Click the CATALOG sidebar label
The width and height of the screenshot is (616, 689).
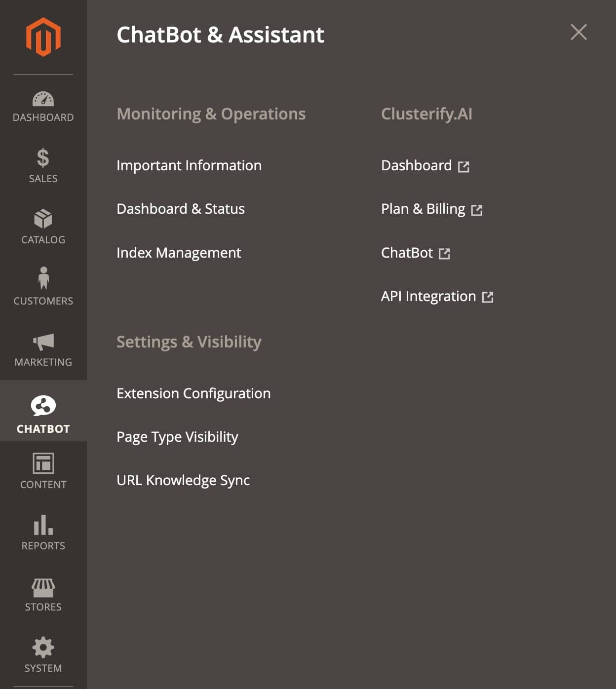(43, 240)
